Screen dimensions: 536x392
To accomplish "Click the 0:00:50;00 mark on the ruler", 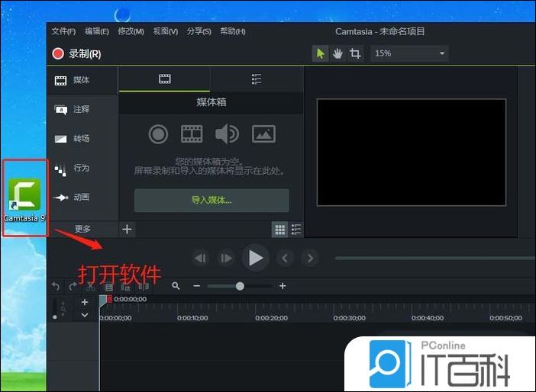I will coord(505,318).
